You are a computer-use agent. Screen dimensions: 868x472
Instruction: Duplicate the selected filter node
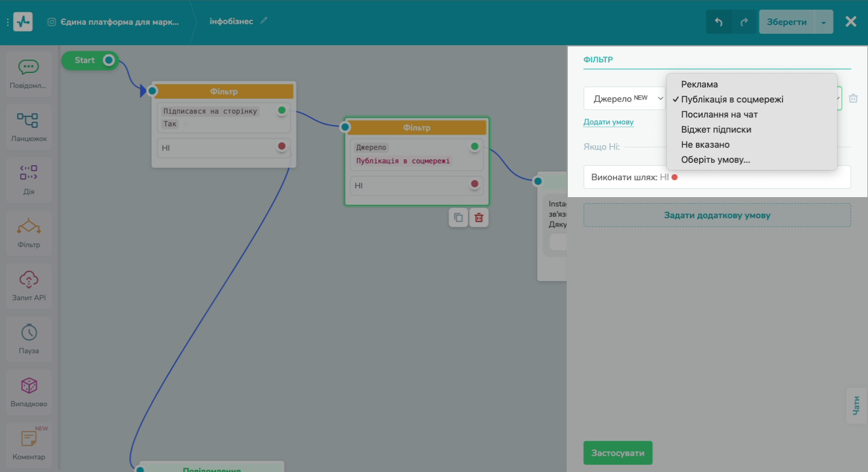pyautogui.click(x=458, y=218)
